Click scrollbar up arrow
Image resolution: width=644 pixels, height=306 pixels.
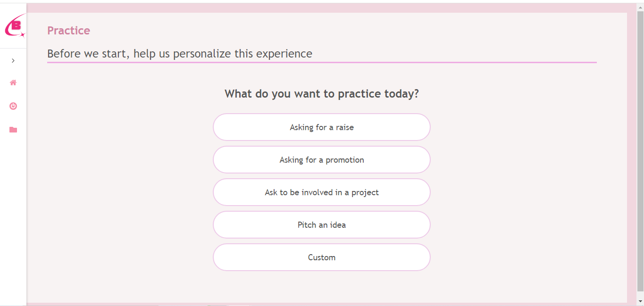pos(640,7)
